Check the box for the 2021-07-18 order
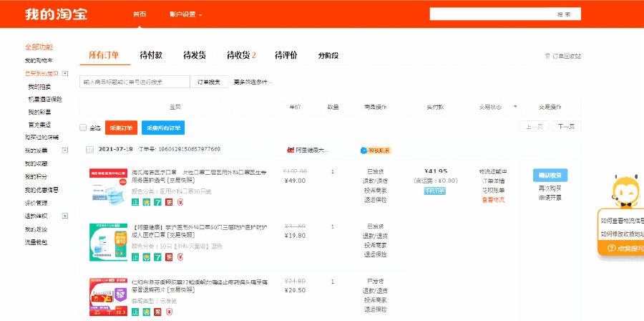 89,150
